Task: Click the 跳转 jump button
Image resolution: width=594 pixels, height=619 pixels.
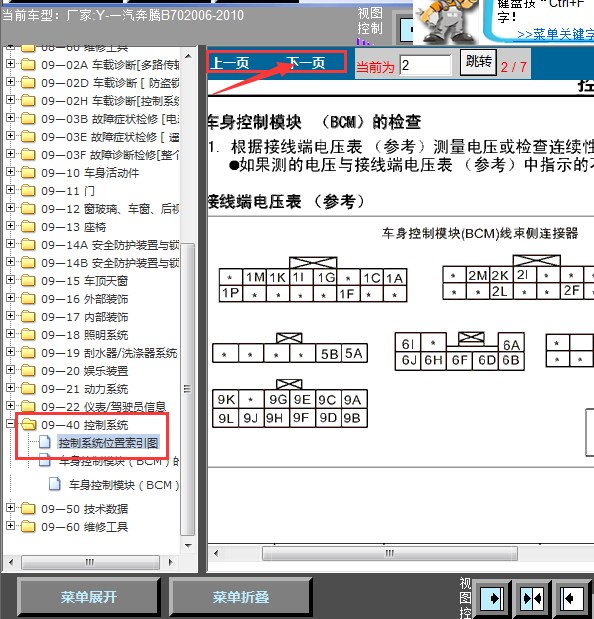Action: [x=478, y=62]
